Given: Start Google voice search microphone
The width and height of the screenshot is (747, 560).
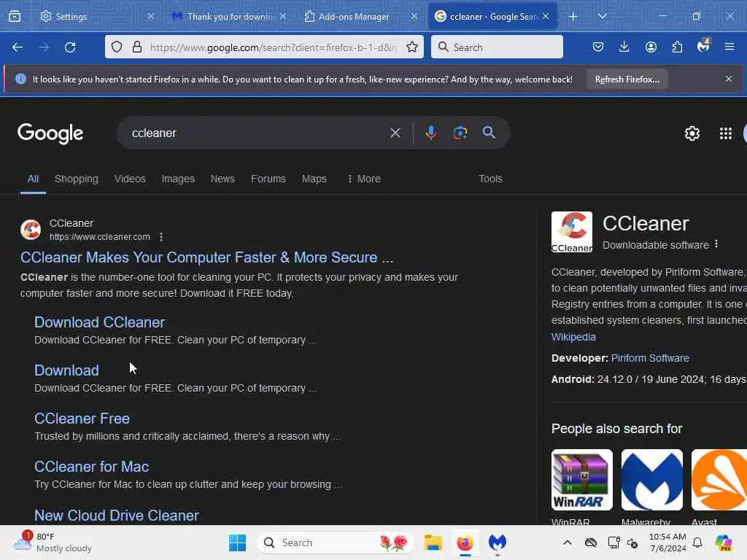Looking at the screenshot, I should [430, 133].
